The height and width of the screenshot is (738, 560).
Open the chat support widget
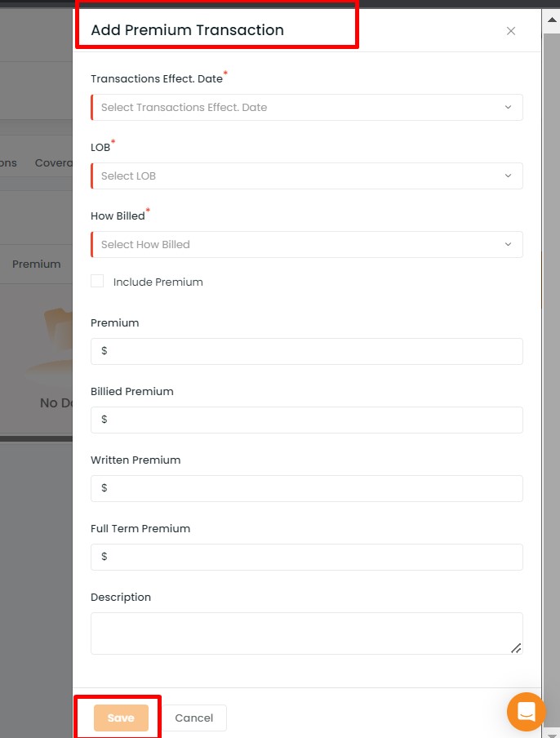[x=526, y=711]
